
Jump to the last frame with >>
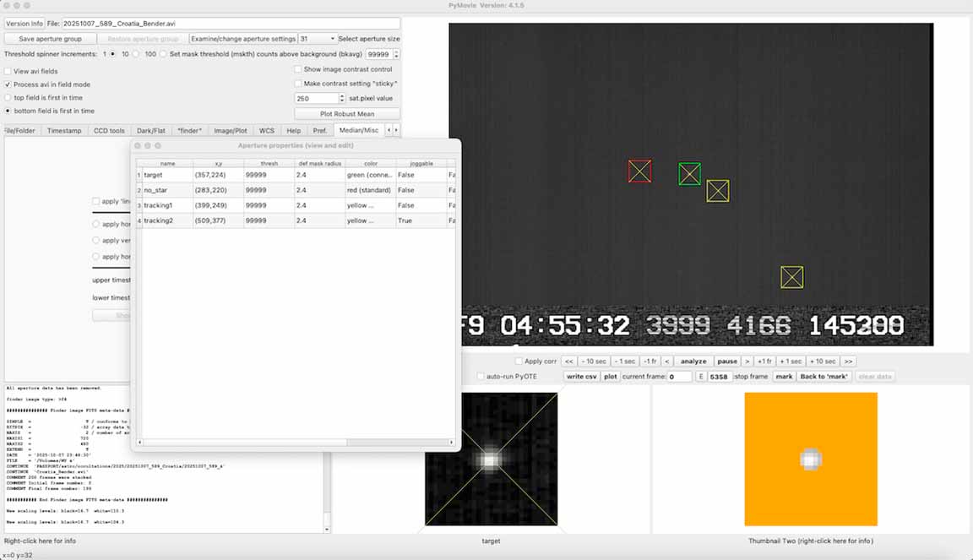pos(848,362)
